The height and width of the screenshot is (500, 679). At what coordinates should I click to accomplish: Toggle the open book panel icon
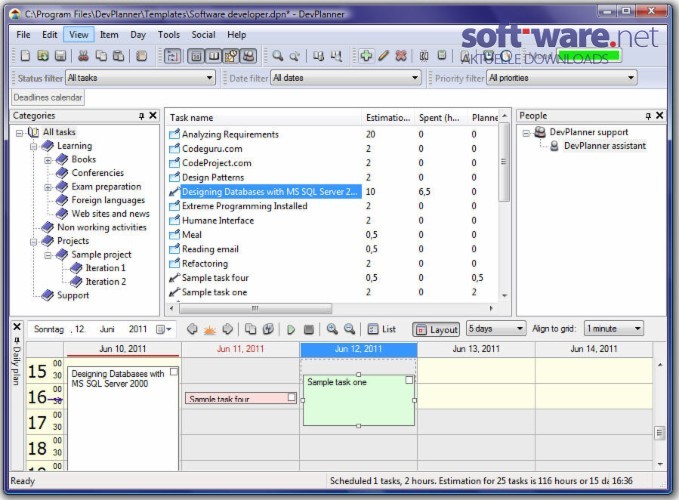tap(213, 56)
